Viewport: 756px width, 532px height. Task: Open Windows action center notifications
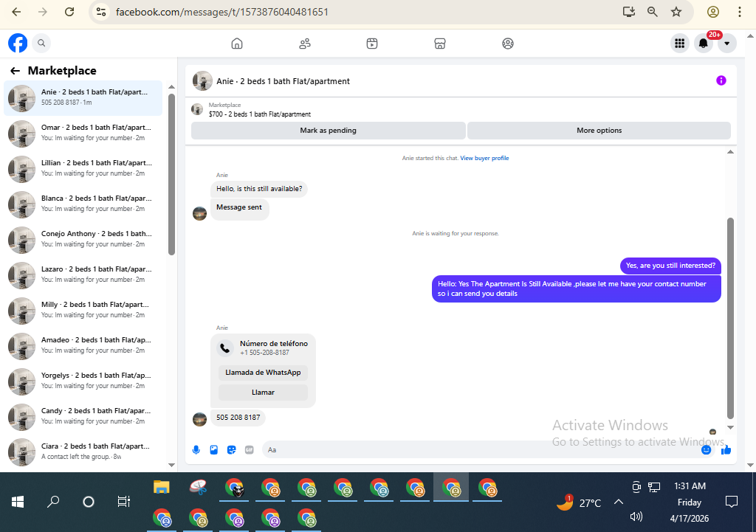click(732, 502)
